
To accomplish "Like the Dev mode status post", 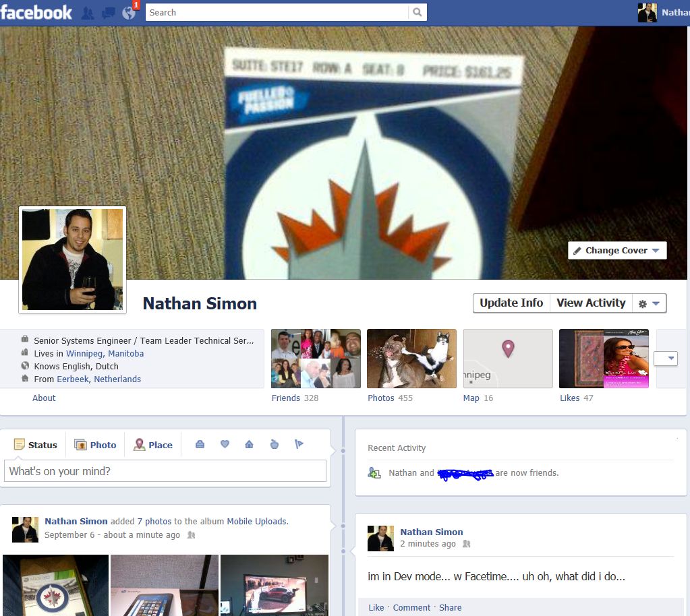I will click(x=376, y=607).
